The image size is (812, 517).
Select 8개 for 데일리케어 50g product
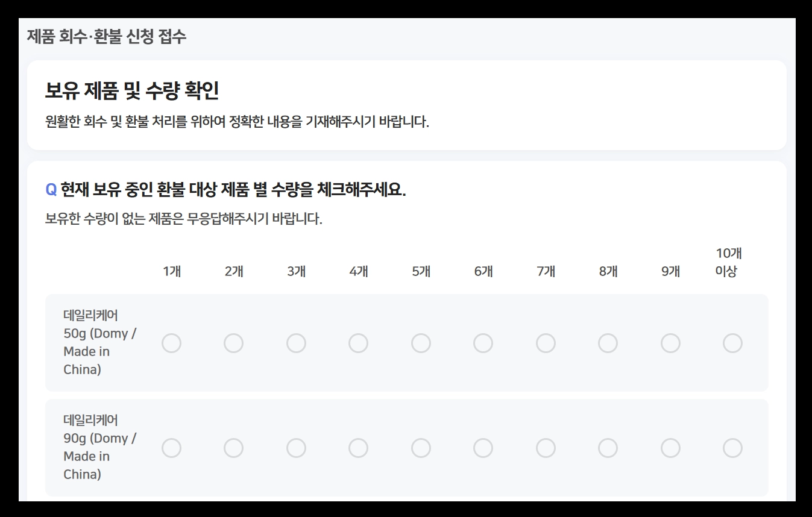(x=608, y=343)
